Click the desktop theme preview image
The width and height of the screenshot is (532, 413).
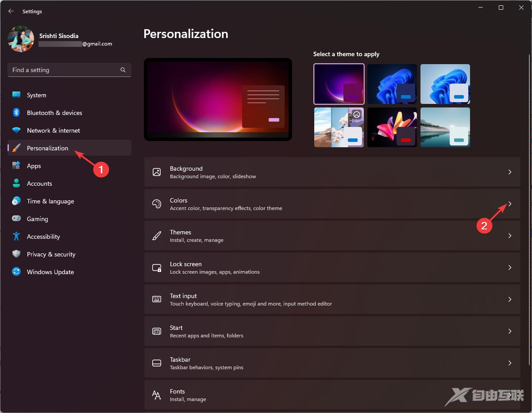tap(218, 99)
